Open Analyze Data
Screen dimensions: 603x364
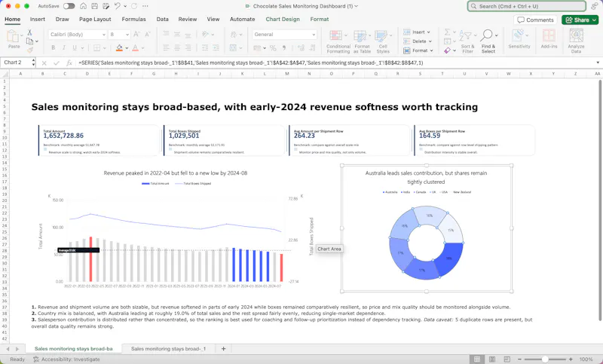tap(576, 41)
